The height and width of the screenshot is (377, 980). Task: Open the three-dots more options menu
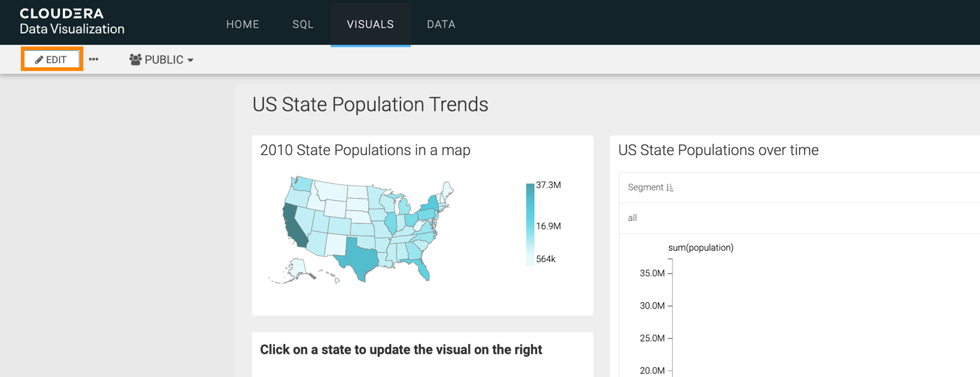(x=94, y=59)
